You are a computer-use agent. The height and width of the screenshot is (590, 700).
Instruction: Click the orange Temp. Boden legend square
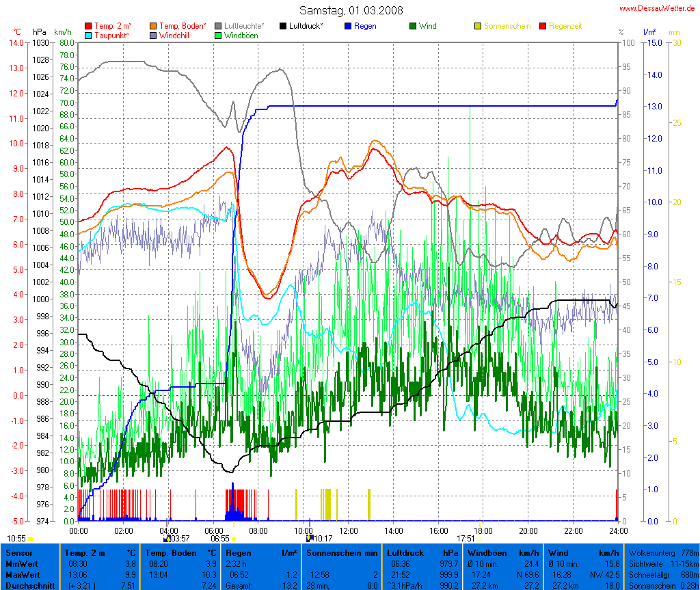pyautogui.click(x=153, y=26)
